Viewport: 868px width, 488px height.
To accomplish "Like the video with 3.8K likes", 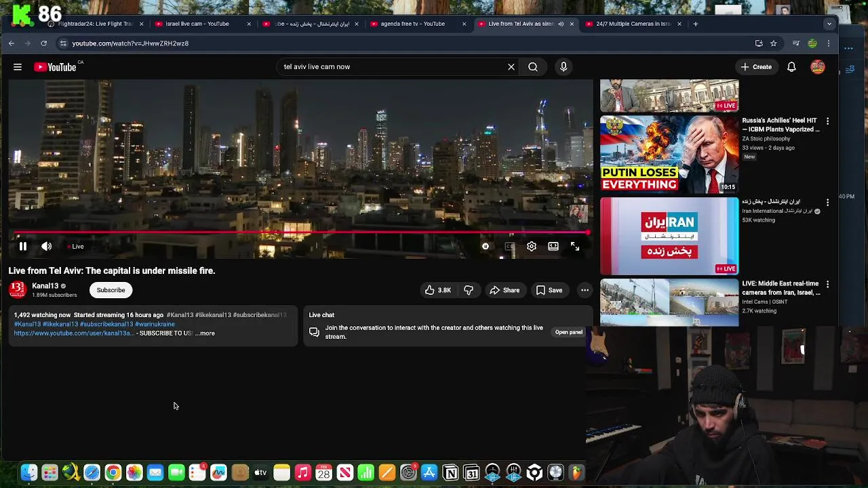I will [x=437, y=290].
